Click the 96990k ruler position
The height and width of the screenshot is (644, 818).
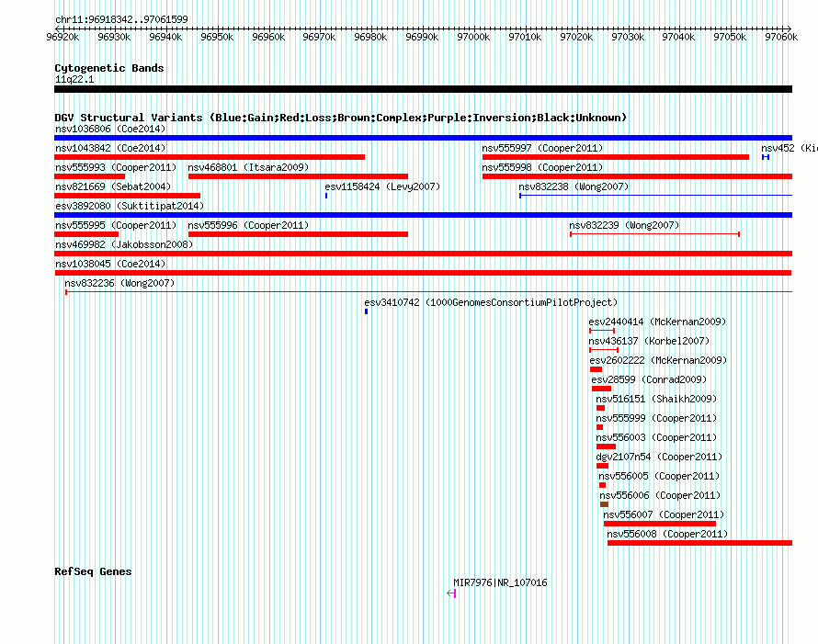pos(422,37)
